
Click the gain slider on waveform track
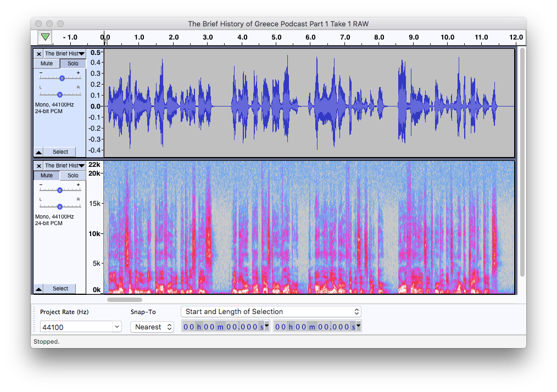pos(62,79)
